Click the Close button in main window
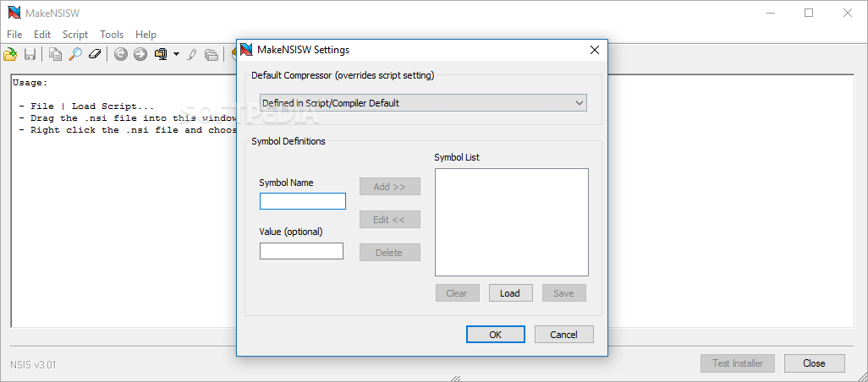 [x=815, y=363]
